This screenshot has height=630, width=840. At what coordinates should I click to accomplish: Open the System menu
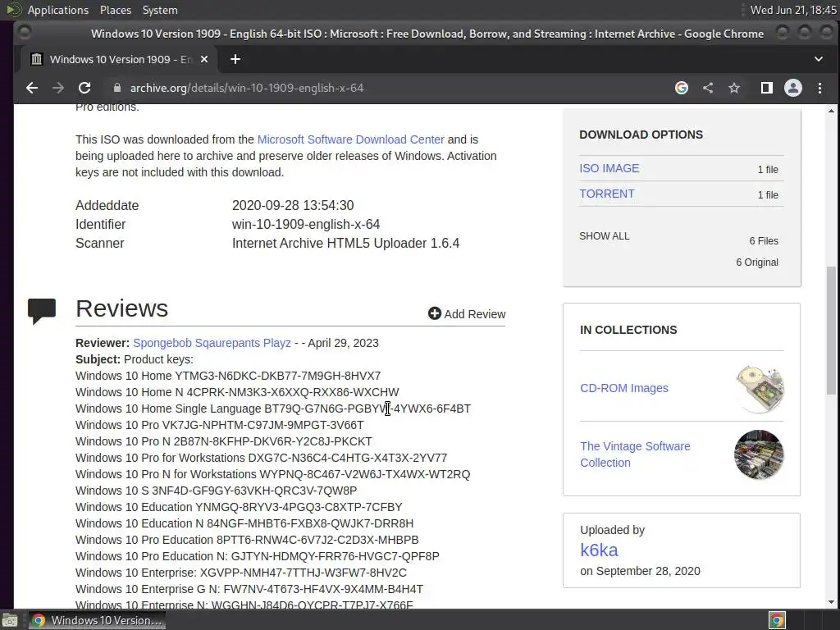(x=160, y=10)
